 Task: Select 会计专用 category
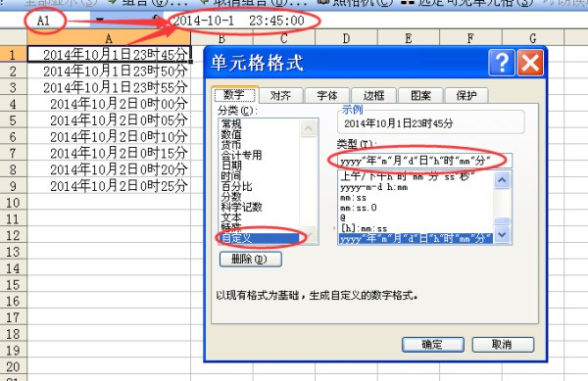pyautogui.click(x=241, y=155)
